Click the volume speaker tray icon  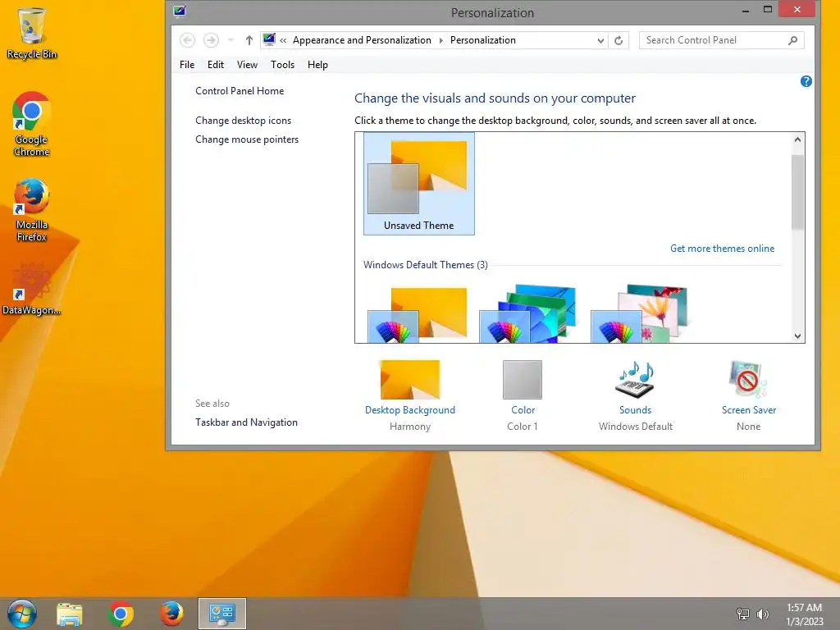762,614
